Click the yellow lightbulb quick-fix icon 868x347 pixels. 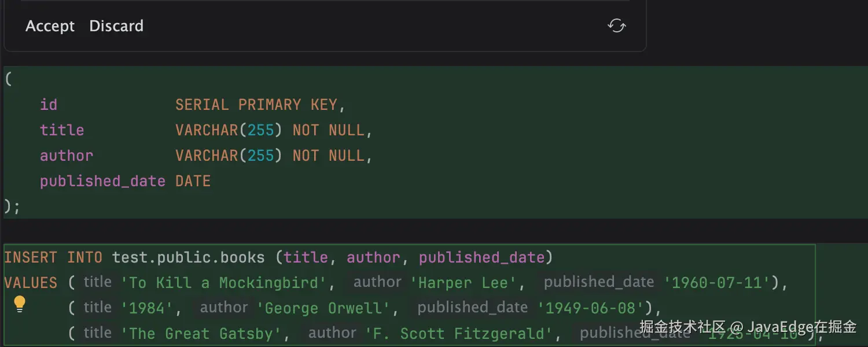point(20,304)
